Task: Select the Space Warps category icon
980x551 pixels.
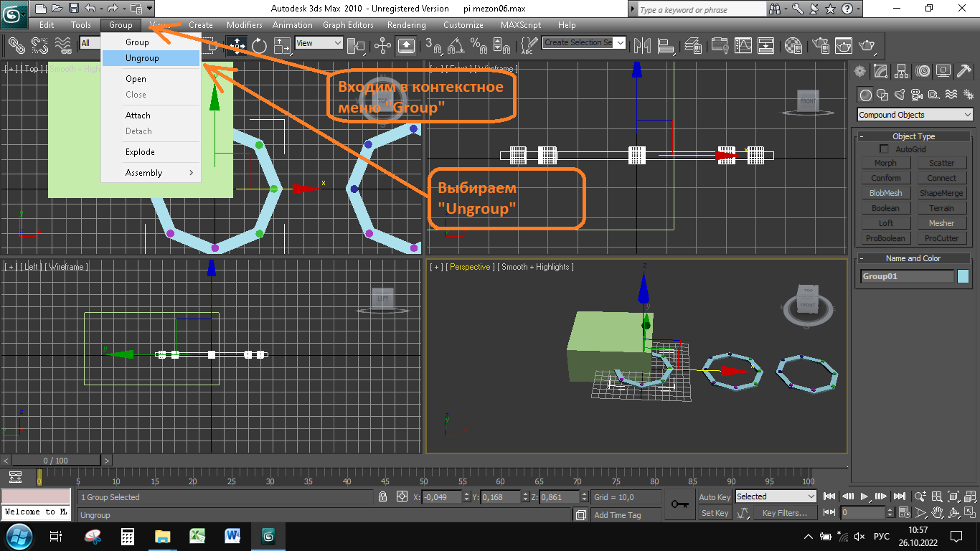Action: pos(951,95)
